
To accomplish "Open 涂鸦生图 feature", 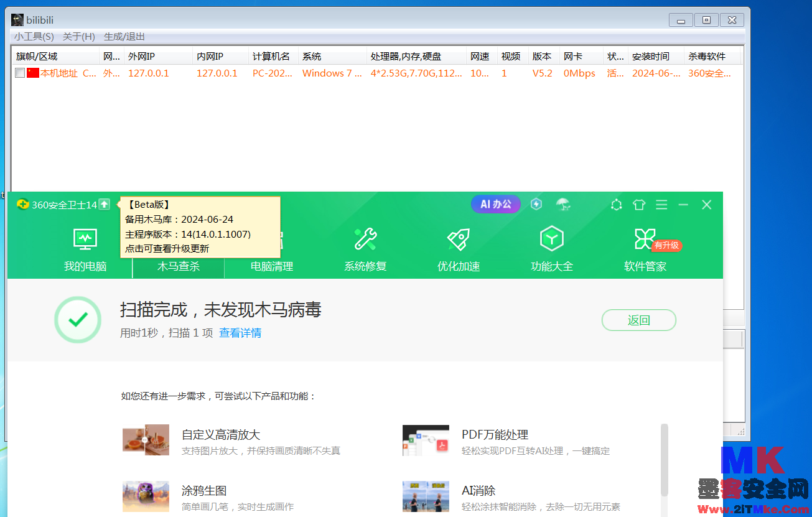I will 204,491.
